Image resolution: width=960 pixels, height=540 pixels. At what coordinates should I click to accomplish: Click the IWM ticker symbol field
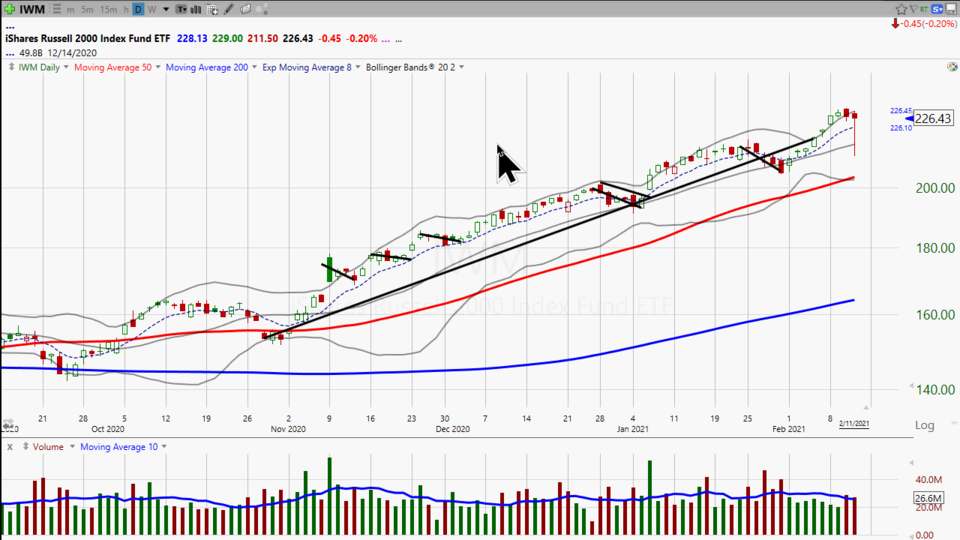point(32,9)
